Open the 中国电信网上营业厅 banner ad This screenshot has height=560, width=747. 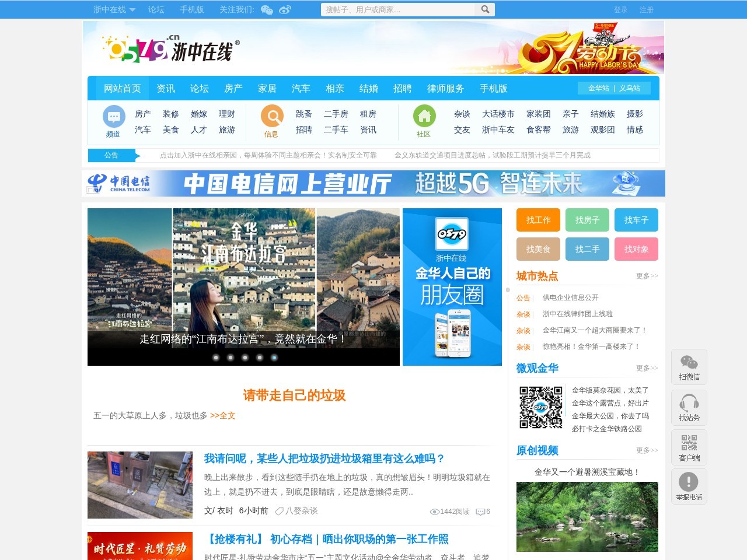(x=373, y=183)
